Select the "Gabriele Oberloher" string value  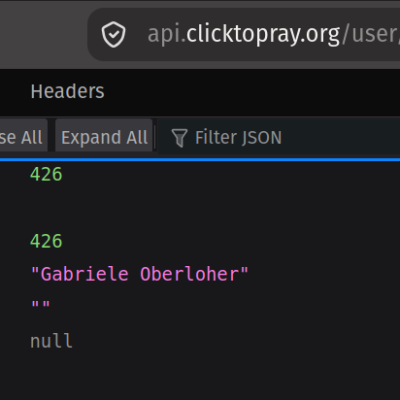click(139, 274)
